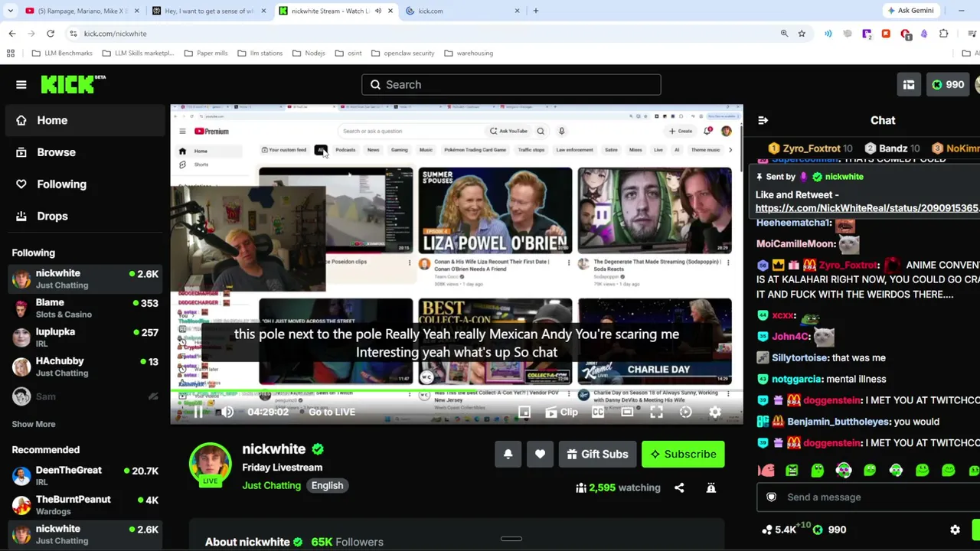This screenshot has height=551, width=980.
Task: Create a Clip of the stream
Action: (x=561, y=412)
